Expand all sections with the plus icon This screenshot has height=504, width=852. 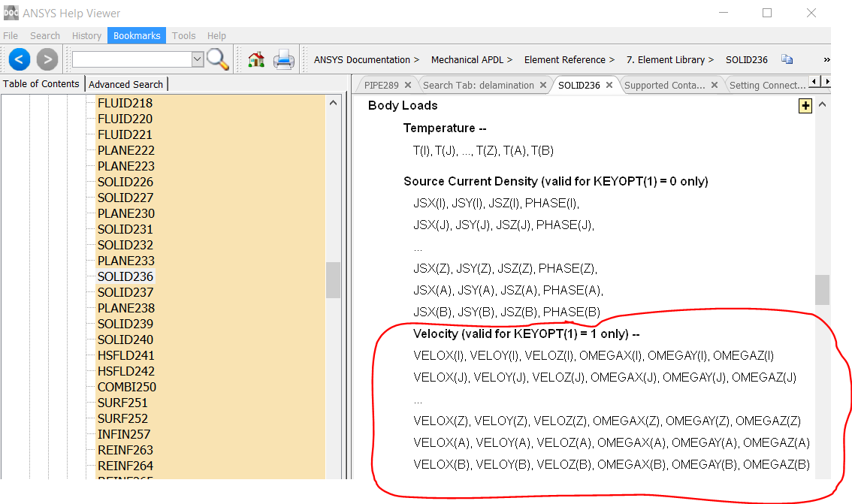pyautogui.click(x=805, y=106)
